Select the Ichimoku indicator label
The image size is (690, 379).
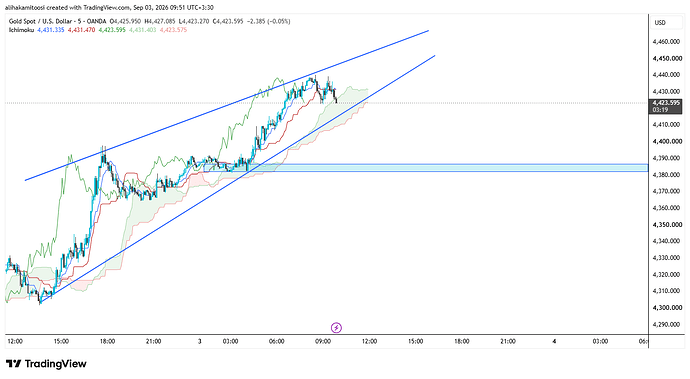(x=21, y=30)
